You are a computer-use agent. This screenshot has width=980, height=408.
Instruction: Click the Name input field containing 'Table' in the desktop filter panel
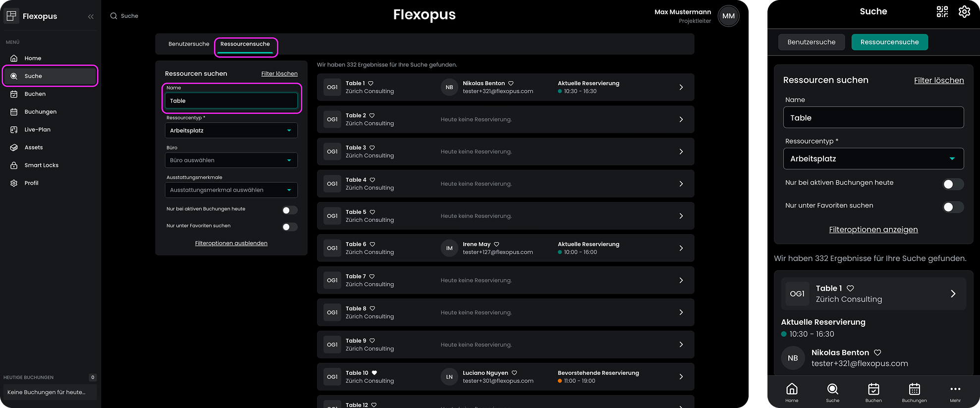[x=231, y=101]
